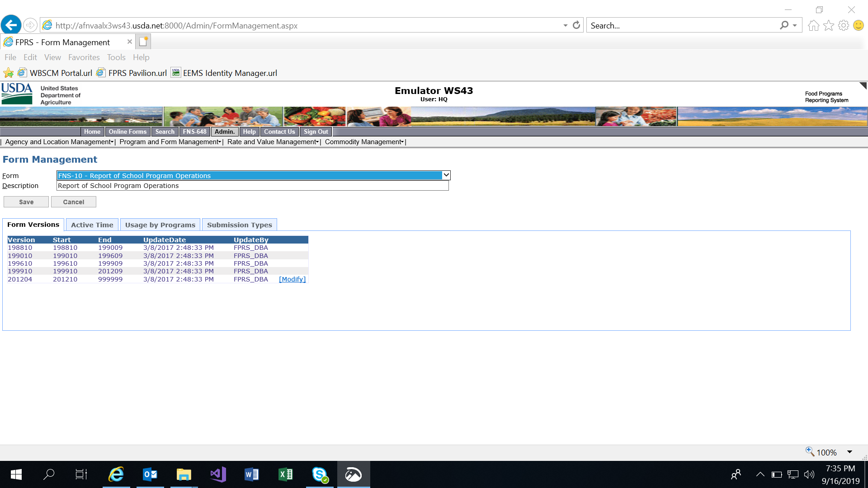The image size is (868, 488).
Task: Open the Online Forms navigation item
Action: pos(127,131)
